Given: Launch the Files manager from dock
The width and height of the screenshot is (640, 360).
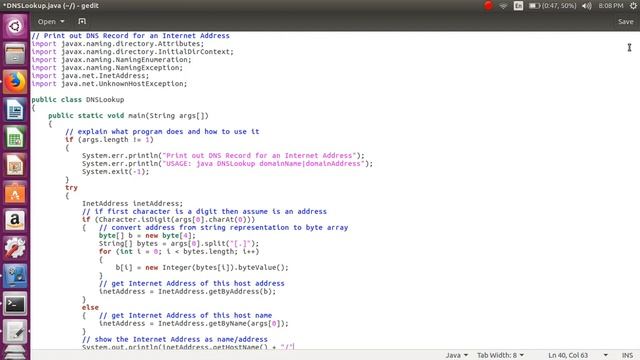Looking at the screenshot, I should (x=15, y=54).
